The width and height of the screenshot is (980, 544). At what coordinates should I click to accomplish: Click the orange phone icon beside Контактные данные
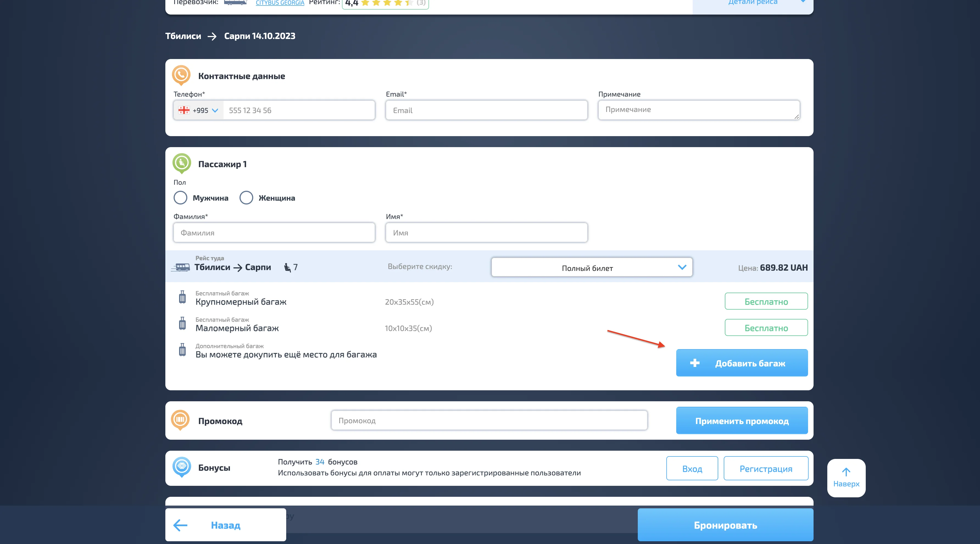click(181, 75)
